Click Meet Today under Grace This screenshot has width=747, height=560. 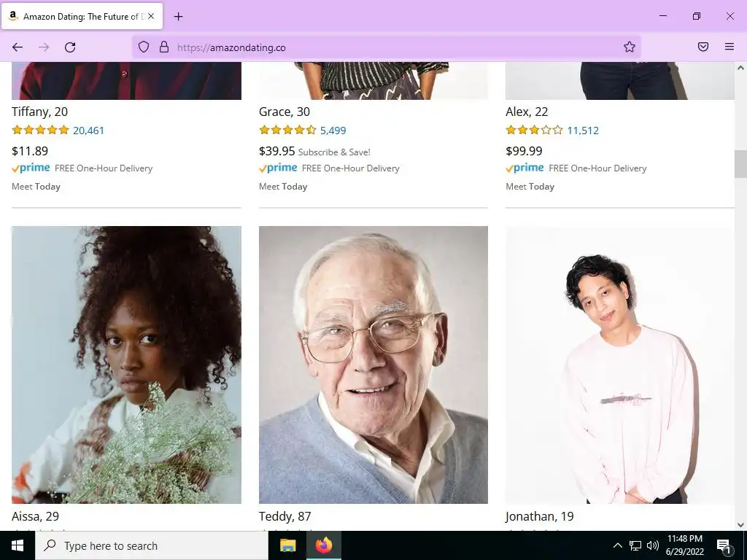284,187
